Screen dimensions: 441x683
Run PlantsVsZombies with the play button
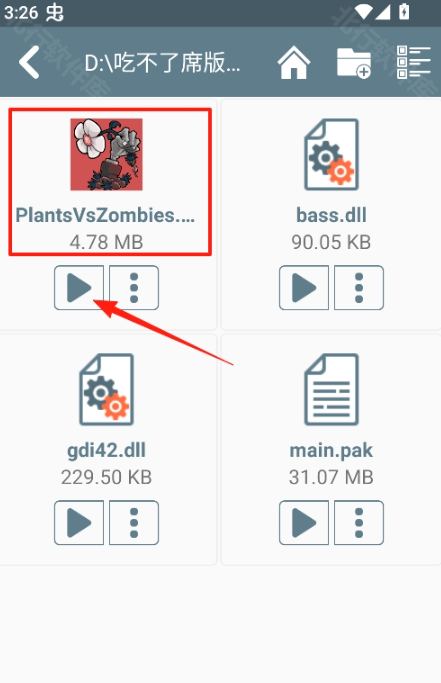(79, 287)
